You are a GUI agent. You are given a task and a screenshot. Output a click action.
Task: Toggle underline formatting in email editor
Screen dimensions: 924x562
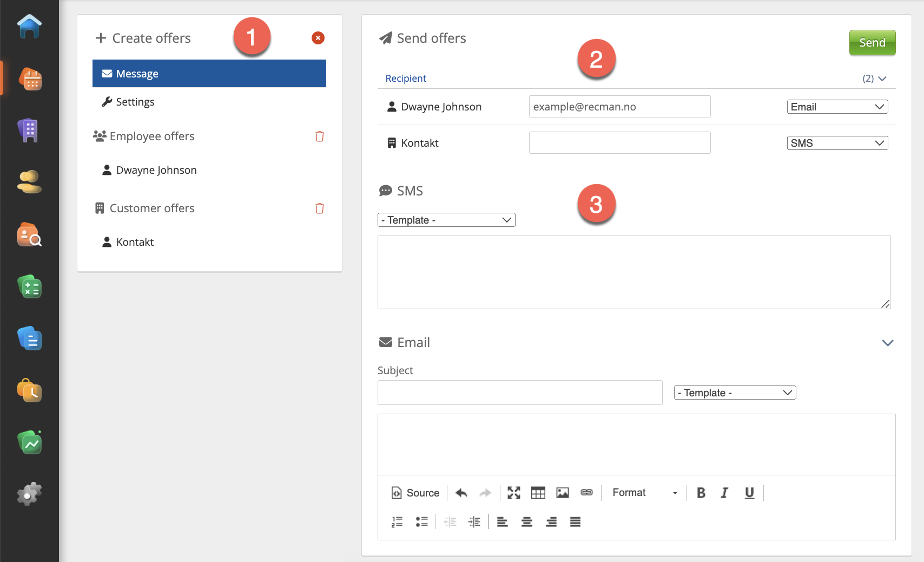pos(749,493)
